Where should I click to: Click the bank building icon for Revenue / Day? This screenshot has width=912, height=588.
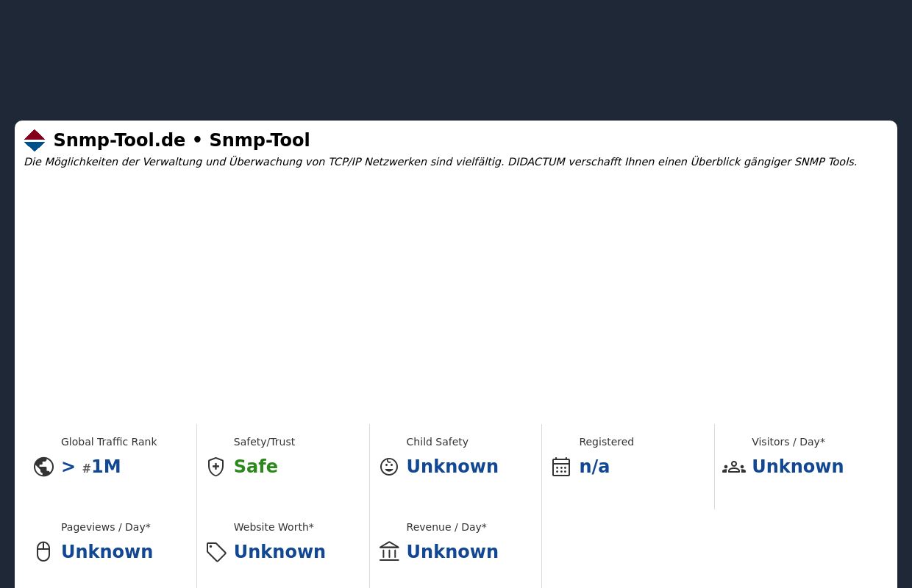coord(389,551)
